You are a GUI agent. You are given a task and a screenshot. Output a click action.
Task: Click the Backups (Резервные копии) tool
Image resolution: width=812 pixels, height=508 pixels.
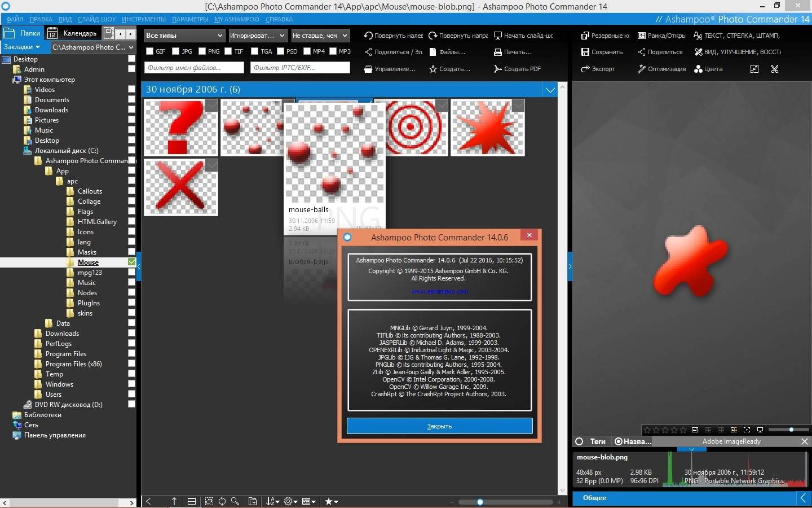[x=605, y=36]
